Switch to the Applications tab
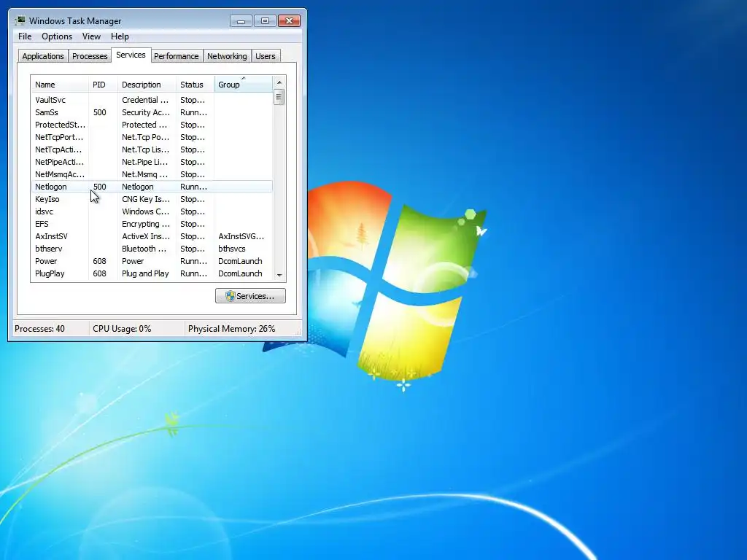 click(43, 56)
